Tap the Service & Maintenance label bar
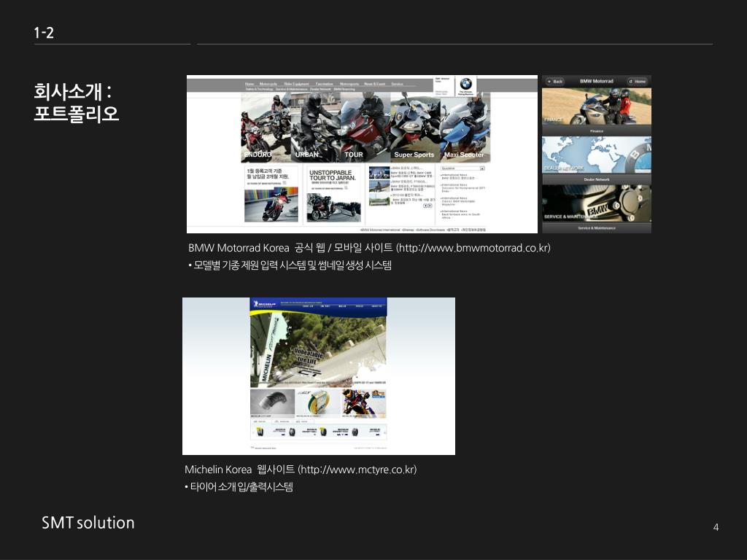 point(597,228)
